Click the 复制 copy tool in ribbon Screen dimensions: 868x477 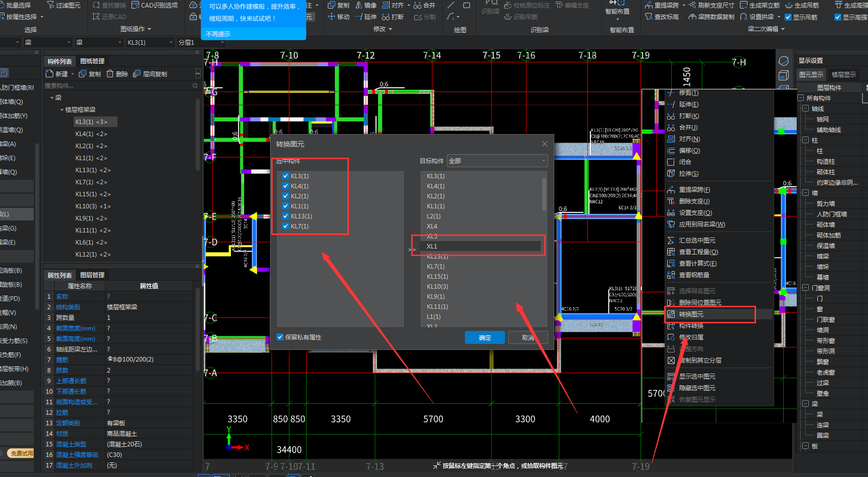tap(338, 5)
